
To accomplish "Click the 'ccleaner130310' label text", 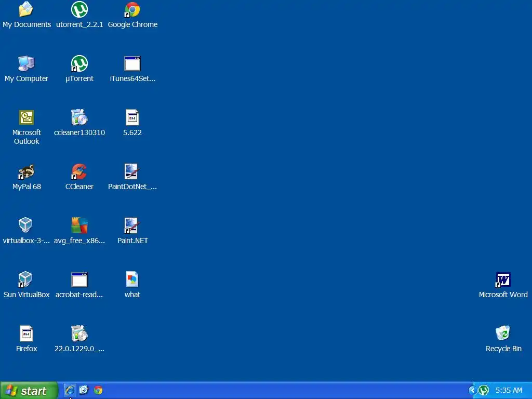I will tap(79, 132).
